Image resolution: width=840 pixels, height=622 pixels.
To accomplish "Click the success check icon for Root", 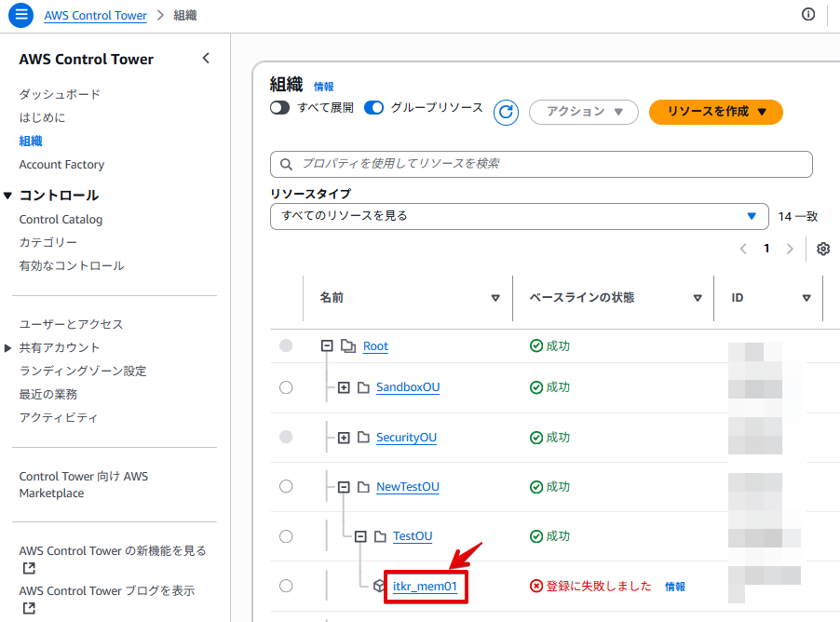I will [535, 346].
